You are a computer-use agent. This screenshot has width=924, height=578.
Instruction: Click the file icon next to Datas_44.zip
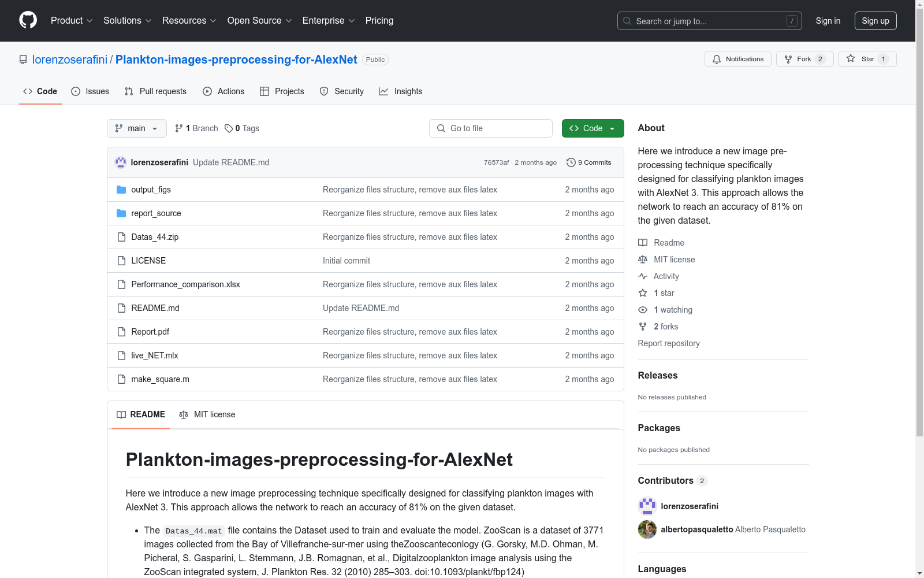(x=121, y=237)
